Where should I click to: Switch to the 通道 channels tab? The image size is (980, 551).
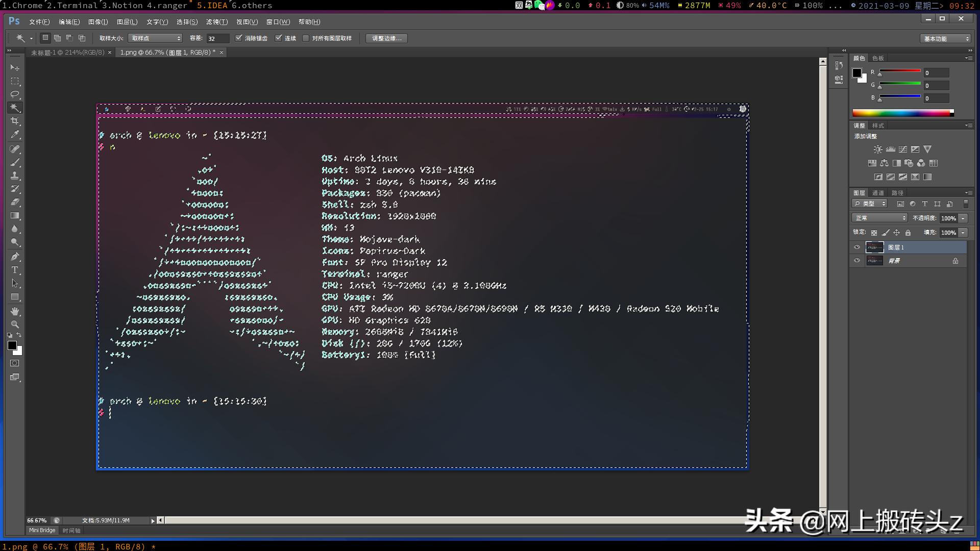(x=879, y=192)
